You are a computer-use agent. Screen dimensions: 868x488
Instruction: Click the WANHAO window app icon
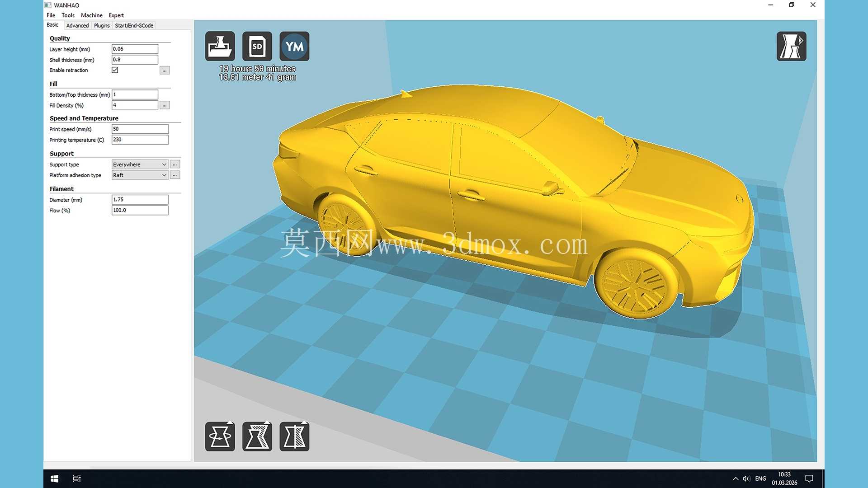pos(48,5)
